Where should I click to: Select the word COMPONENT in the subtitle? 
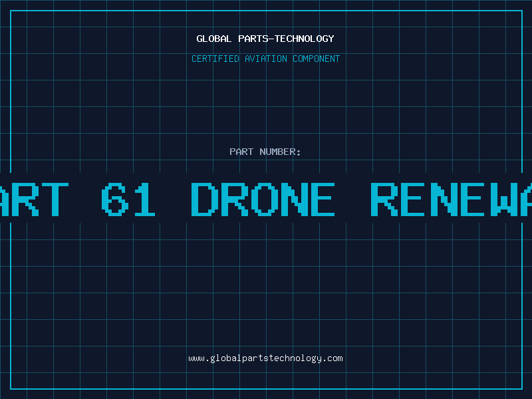click(x=317, y=59)
